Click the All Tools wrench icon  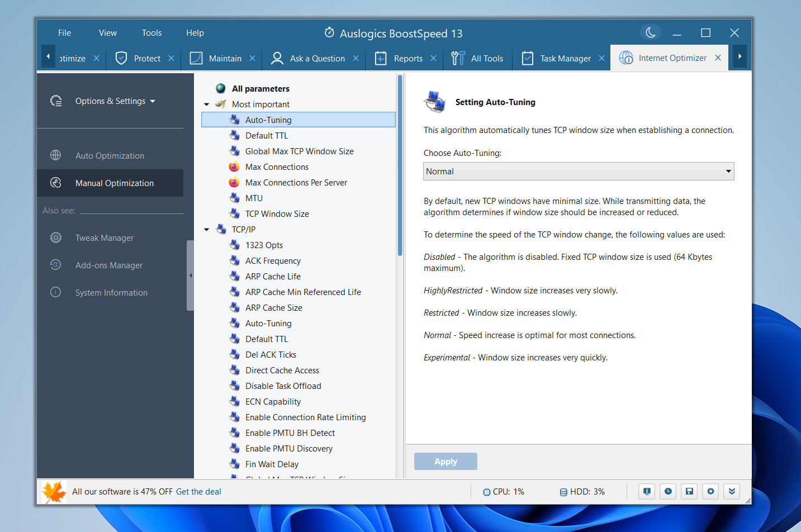[x=458, y=58]
